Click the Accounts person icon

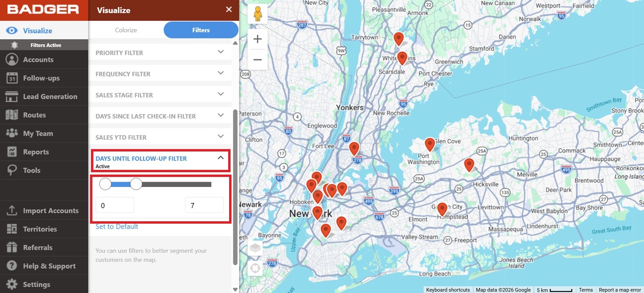[x=12, y=59]
